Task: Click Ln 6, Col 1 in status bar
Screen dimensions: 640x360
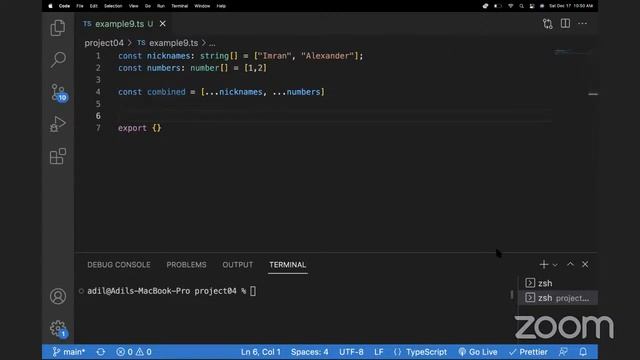Action: (260, 352)
